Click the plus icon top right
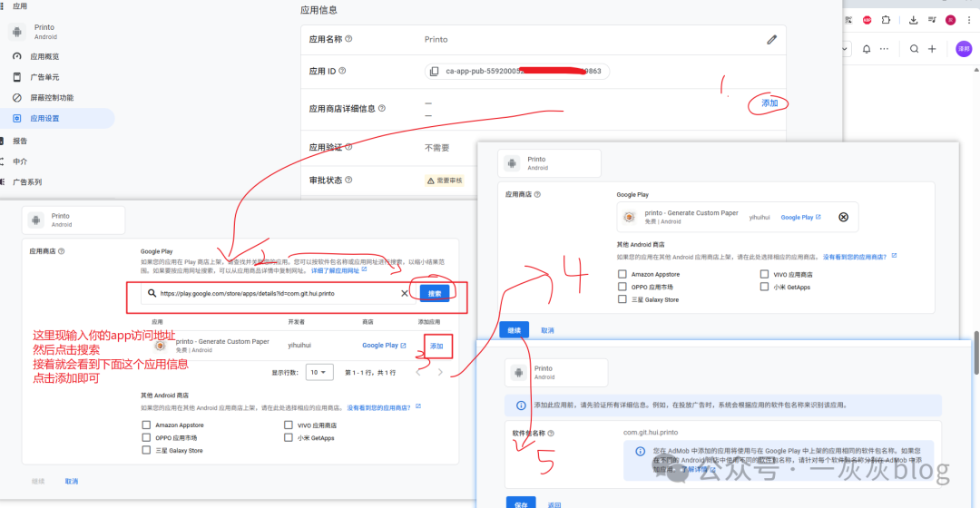The image size is (980, 508). (932, 49)
